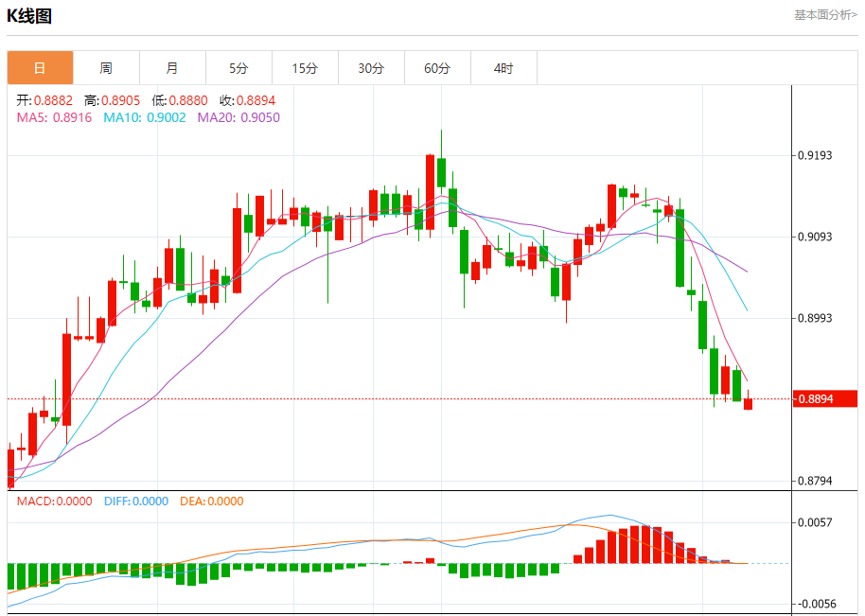The width and height of the screenshot is (865, 616).
Task: Click the red 0.8894 current price label
Action: pyautogui.click(x=824, y=398)
